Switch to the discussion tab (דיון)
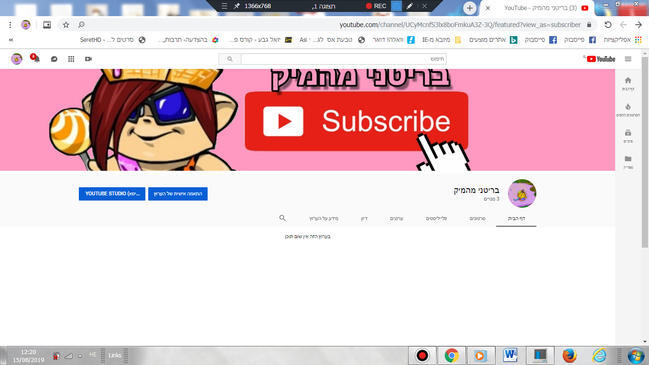The width and height of the screenshot is (649, 365). (x=364, y=218)
